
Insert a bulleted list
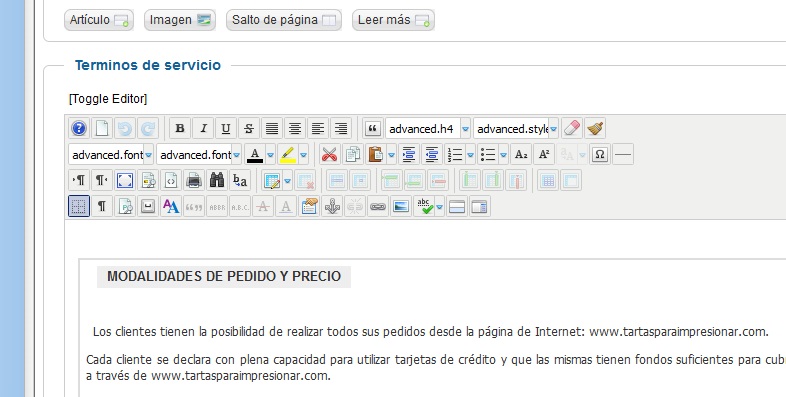[x=487, y=154]
